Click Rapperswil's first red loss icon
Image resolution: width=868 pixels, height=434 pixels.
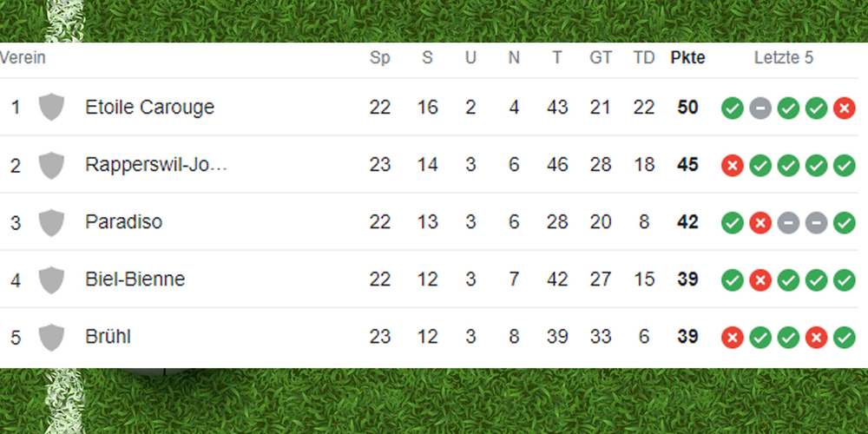[x=733, y=166]
